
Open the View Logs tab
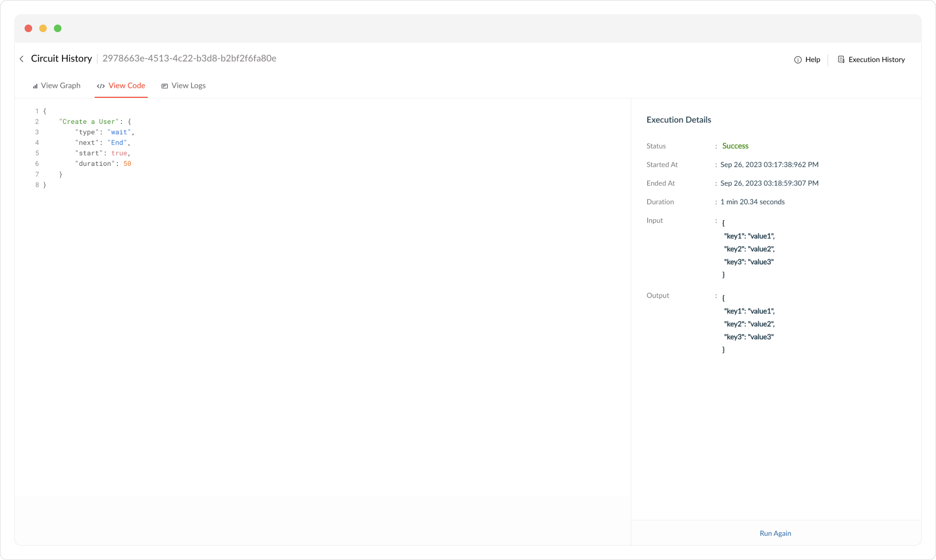click(188, 86)
